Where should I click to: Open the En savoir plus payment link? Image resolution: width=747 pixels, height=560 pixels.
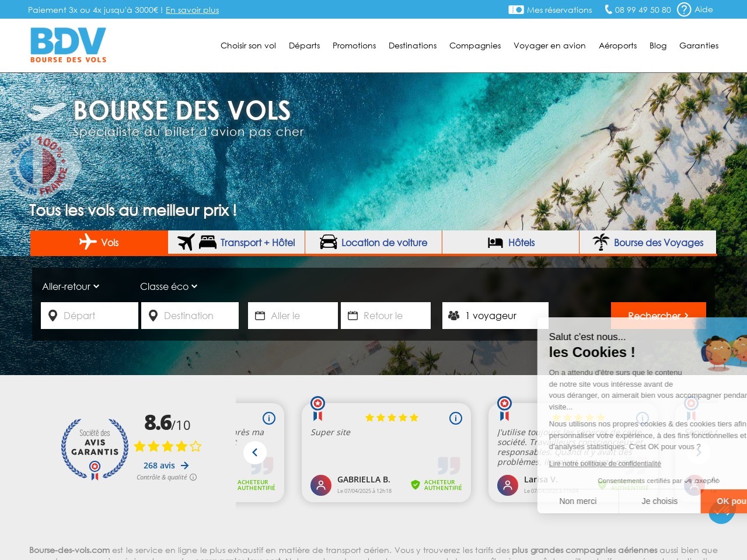pyautogui.click(x=192, y=10)
